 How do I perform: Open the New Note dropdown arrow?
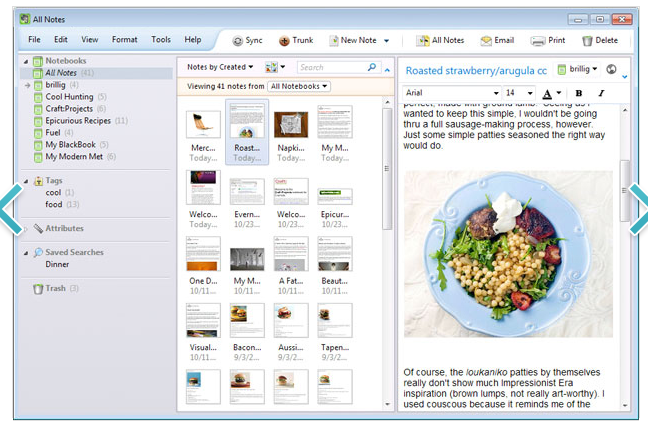[x=386, y=41]
